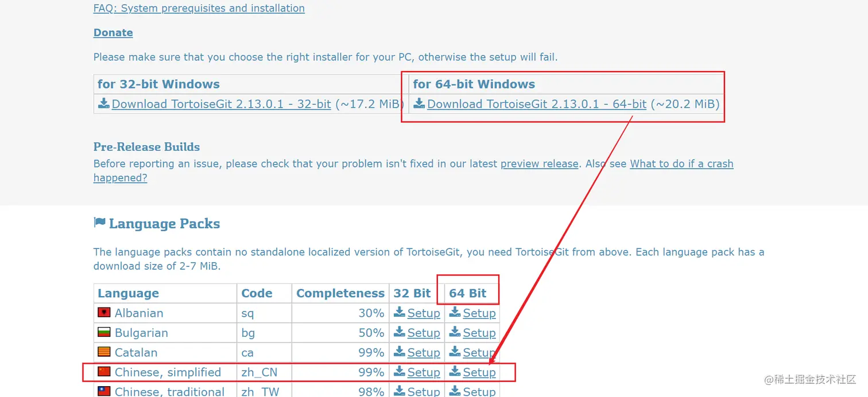
Task: Download Bulgarian 32 Bit Setup
Action: click(x=424, y=333)
